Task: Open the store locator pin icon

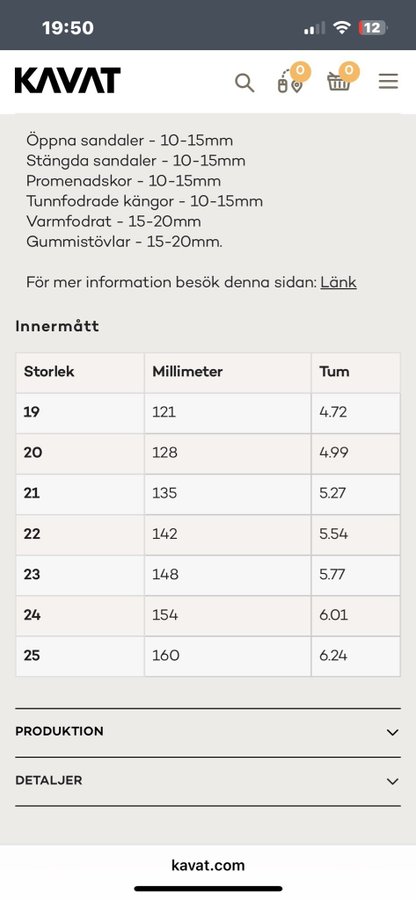Action: pos(290,83)
